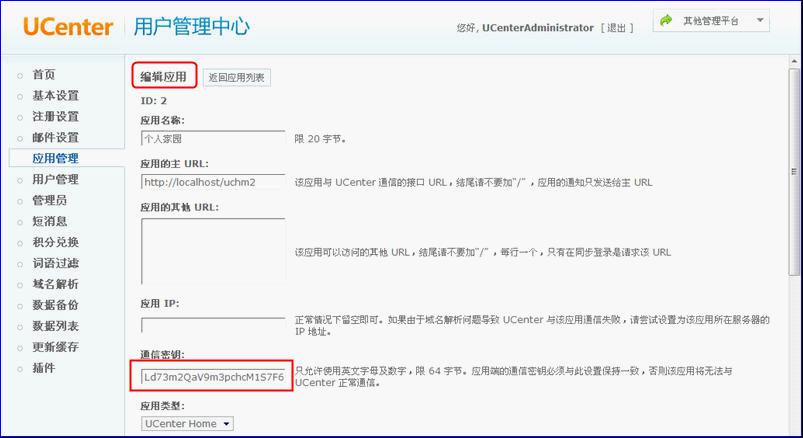
Task: Click the ID: 2 text
Action: point(154,101)
